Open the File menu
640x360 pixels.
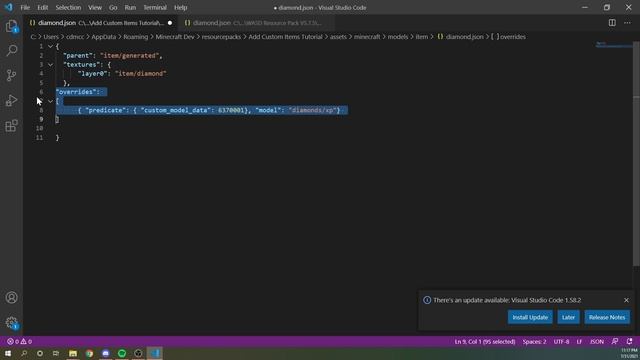tap(25, 7)
